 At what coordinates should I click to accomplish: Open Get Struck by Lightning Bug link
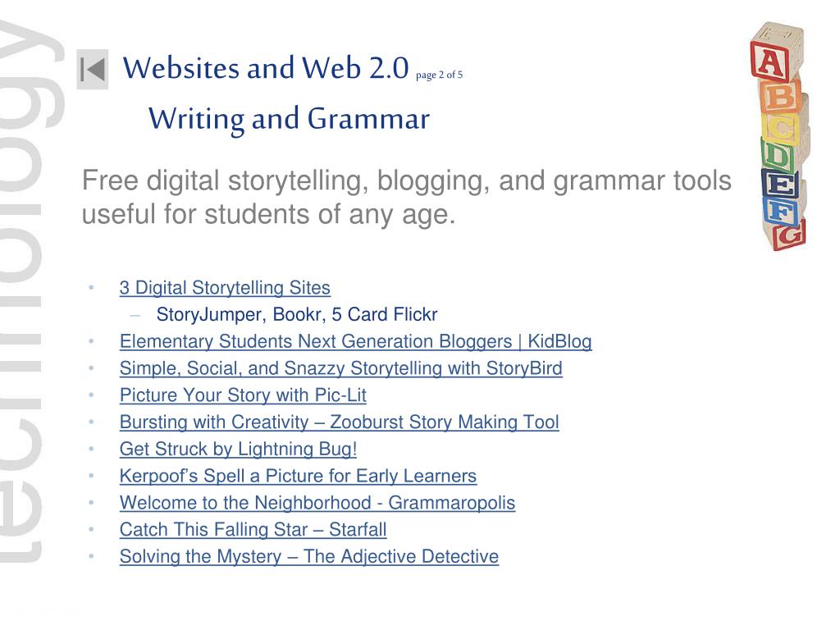238,449
